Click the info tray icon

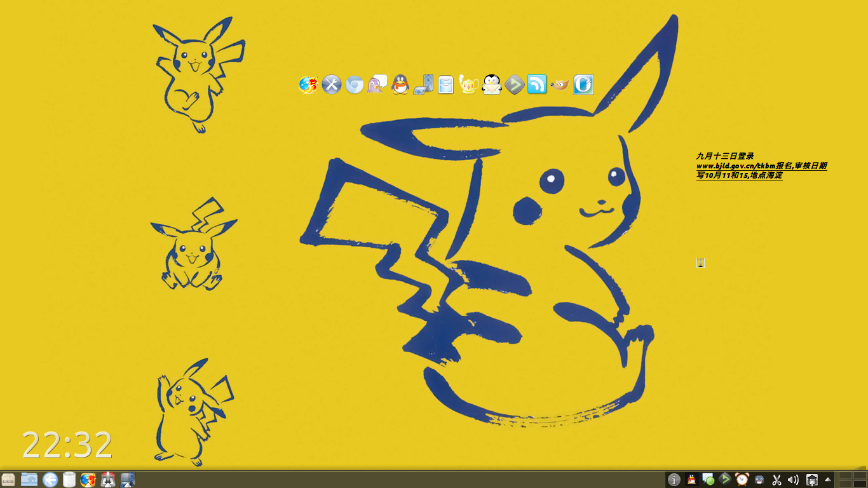click(x=674, y=480)
